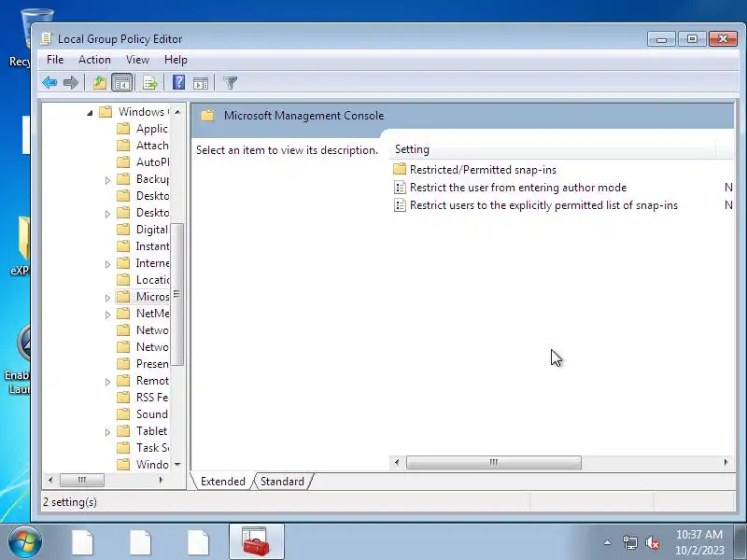Image resolution: width=747 pixels, height=560 pixels.
Task: Click policy icon beside explicitly permitted list setting
Action: click(x=401, y=205)
